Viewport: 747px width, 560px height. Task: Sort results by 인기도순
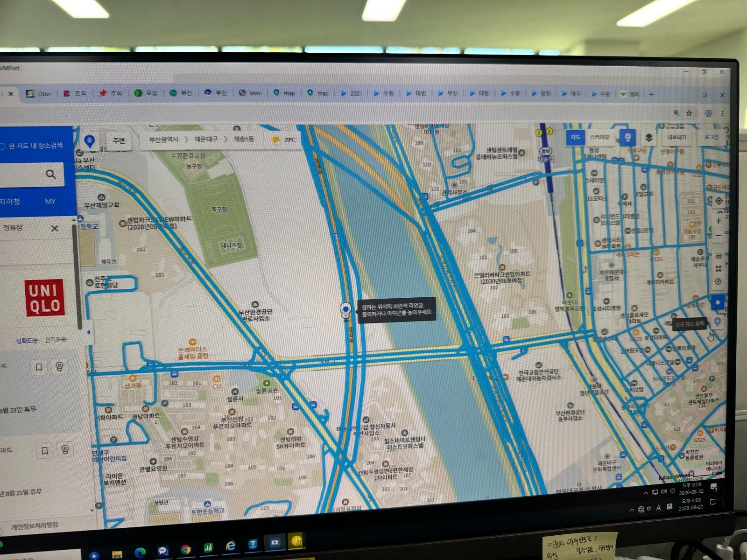tap(56, 340)
